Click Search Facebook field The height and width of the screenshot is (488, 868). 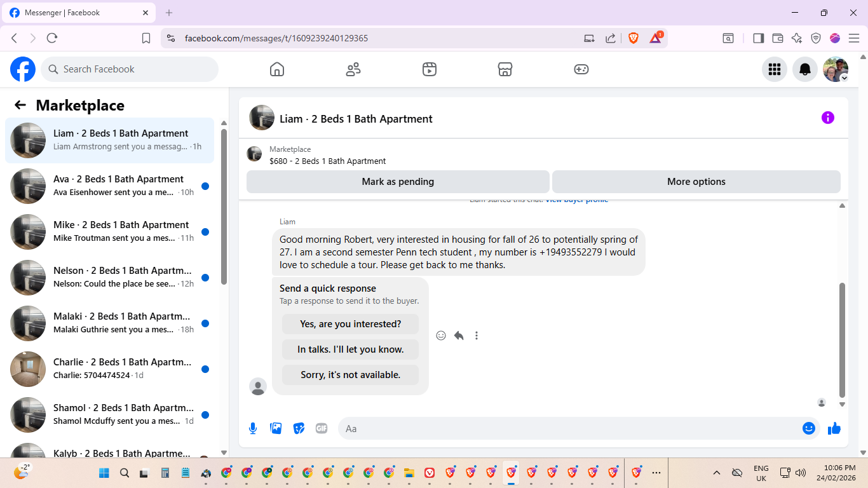click(x=130, y=69)
